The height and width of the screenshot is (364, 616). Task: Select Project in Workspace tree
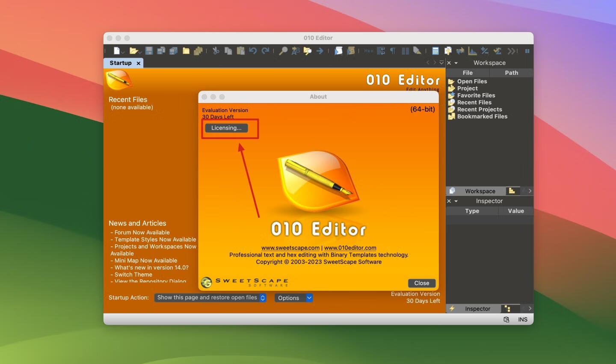pyautogui.click(x=467, y=88)
